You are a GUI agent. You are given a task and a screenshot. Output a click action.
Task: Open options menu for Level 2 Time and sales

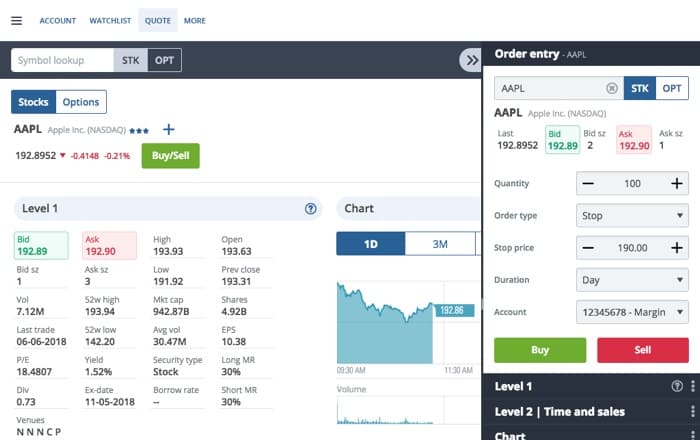click(x=693, y=411)
